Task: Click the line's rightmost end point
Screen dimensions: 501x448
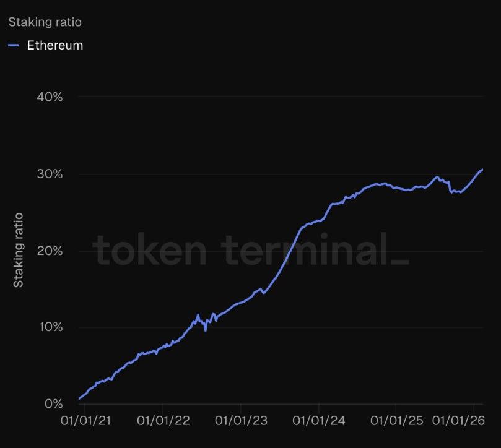Action: [482, 170]
